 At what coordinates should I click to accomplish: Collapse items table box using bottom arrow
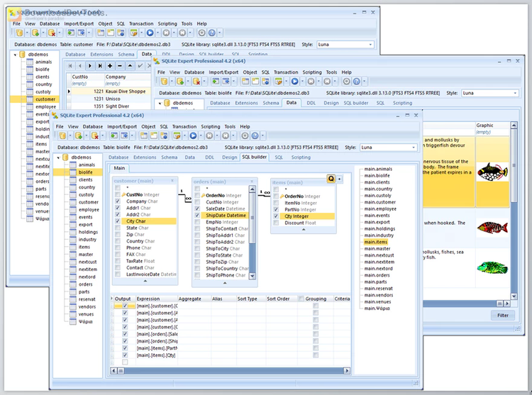pyautogui.click(x=304, y=230)
